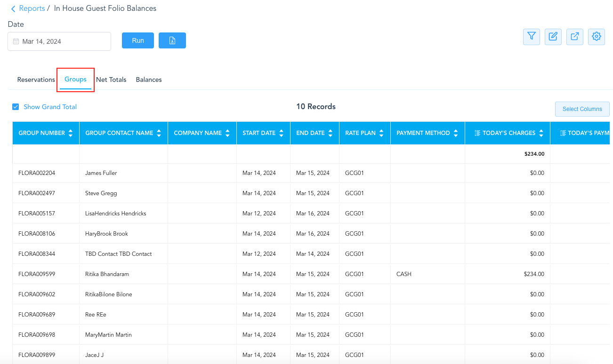The height and width of the screenshot is (364, 613).
Task: Click contact LisaHendricks Hendricks
Action: coord(116,214)
